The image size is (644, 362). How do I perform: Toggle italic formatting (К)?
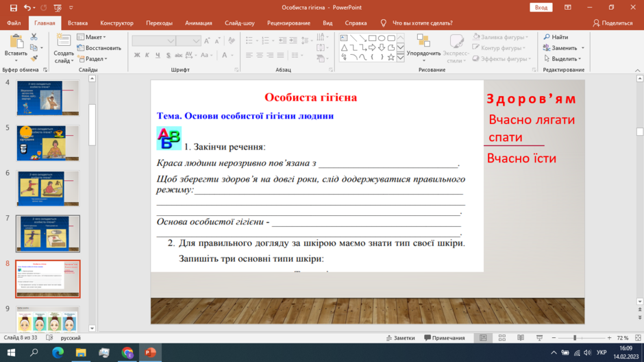click(147, 55)
